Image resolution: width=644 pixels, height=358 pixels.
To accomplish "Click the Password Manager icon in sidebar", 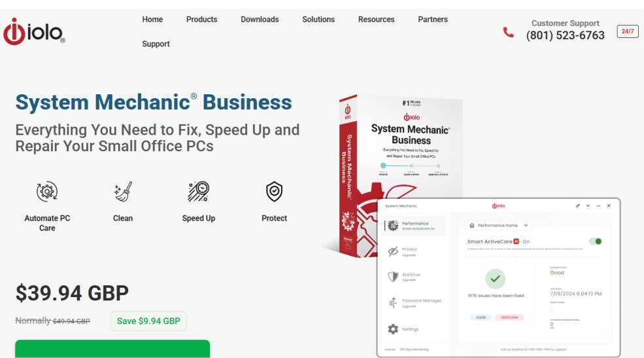I will click(x=393, y=303).
